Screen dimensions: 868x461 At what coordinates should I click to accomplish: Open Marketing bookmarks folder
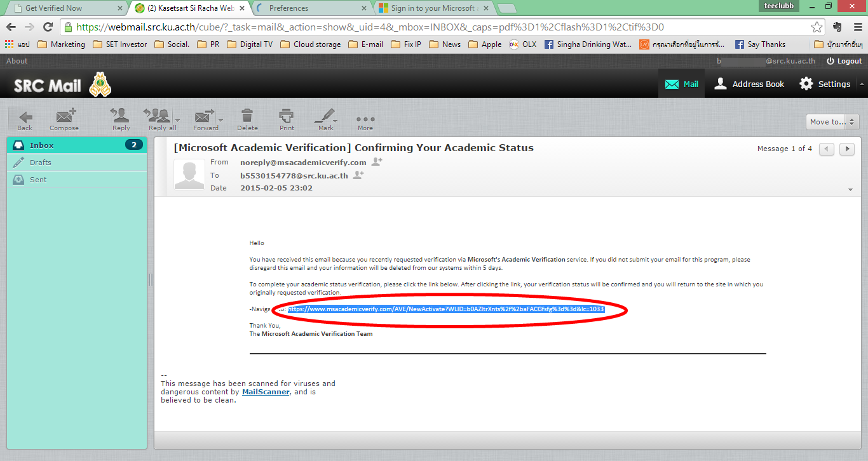click(61, 44)
